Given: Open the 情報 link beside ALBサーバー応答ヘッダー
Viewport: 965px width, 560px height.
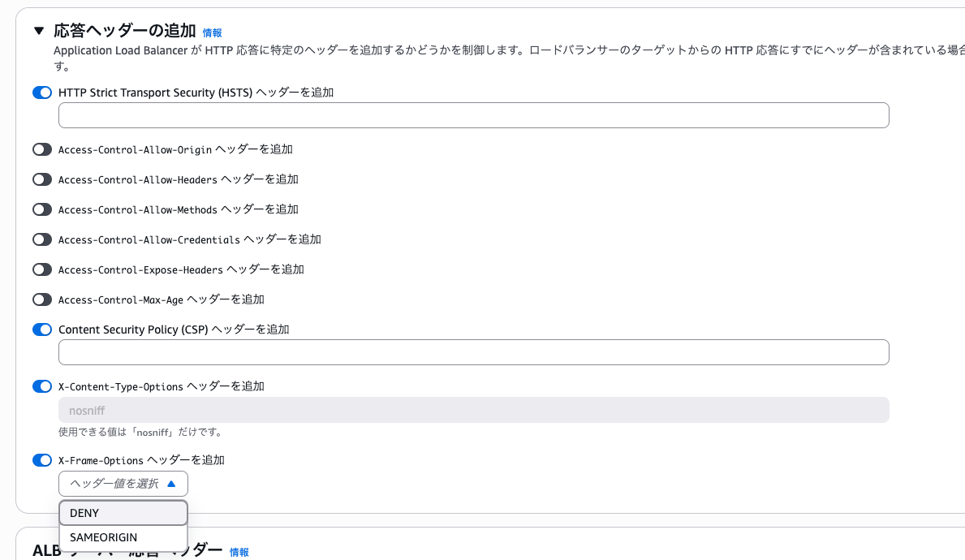Looking at the screenshot, I should (x=238, y=552).
